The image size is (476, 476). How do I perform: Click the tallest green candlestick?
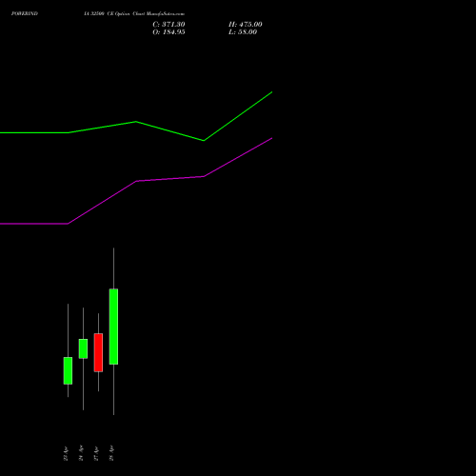113,327
